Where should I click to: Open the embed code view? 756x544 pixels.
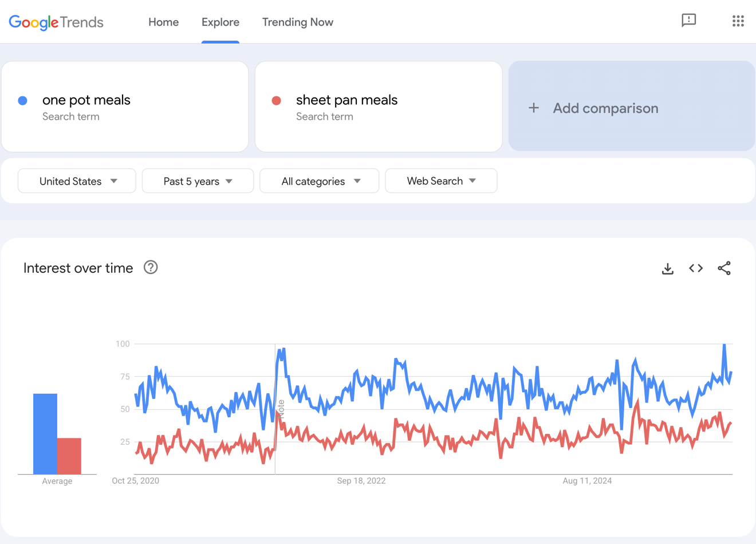click(695, 268)
